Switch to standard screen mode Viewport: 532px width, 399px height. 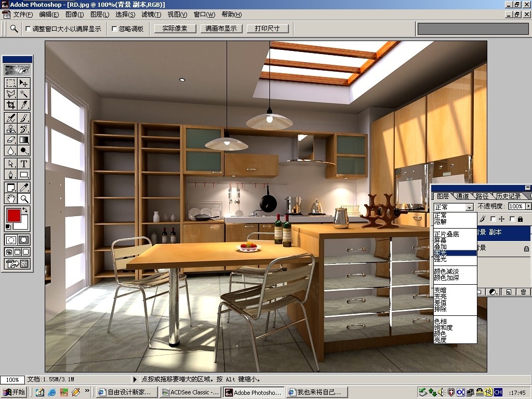pyautogui.click(x=9, y=252)
